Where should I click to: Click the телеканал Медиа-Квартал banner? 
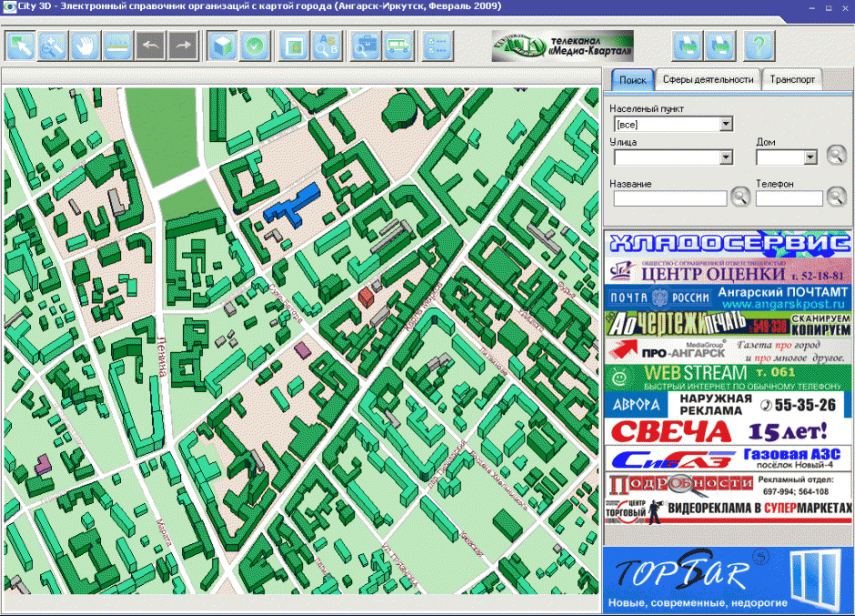coord(563,45)
